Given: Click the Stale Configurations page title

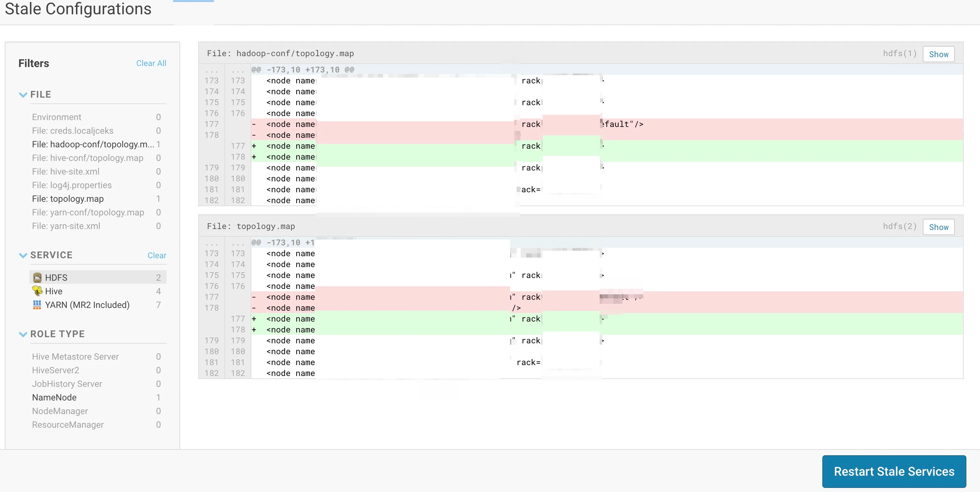Looking at the screenshot, I should pyautogui.click(x=78, y=9).
